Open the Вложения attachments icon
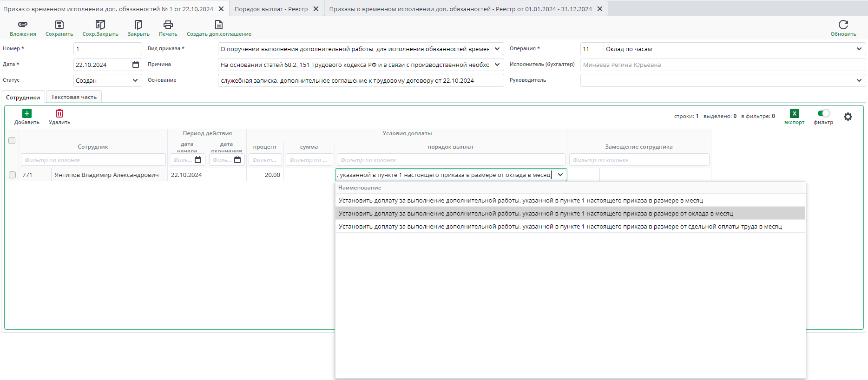The width and height of the screenshot is (868, 380). click(23, 25)
